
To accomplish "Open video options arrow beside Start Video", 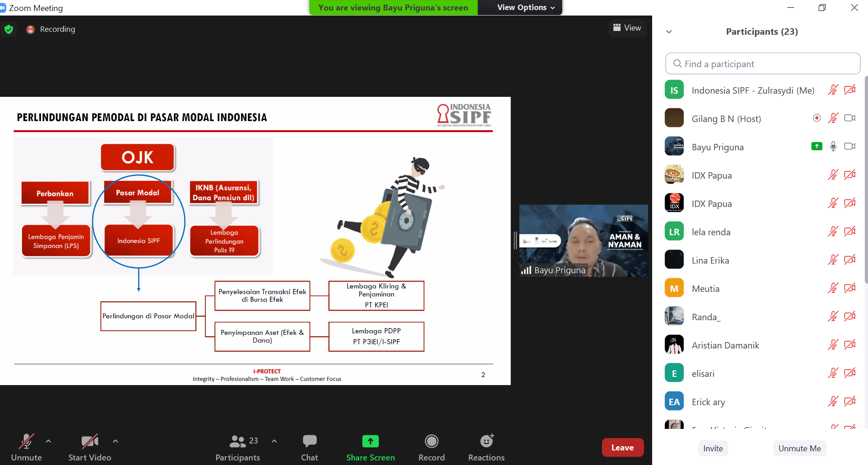I will click(x=115, y=441).
